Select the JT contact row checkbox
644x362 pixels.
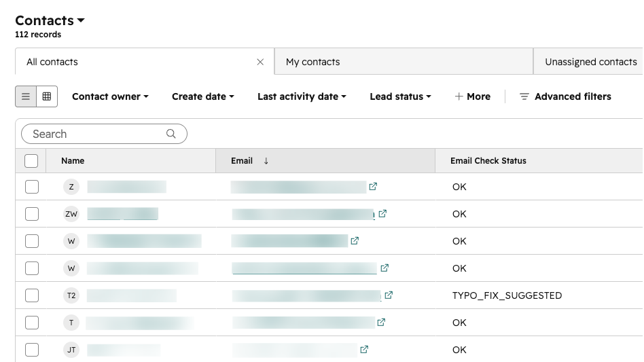click(x=32, y=350)
